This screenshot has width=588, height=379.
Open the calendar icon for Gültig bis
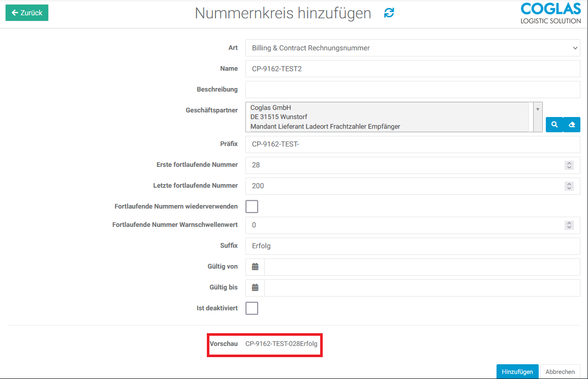pyautogui.click(x=255, y=287)
